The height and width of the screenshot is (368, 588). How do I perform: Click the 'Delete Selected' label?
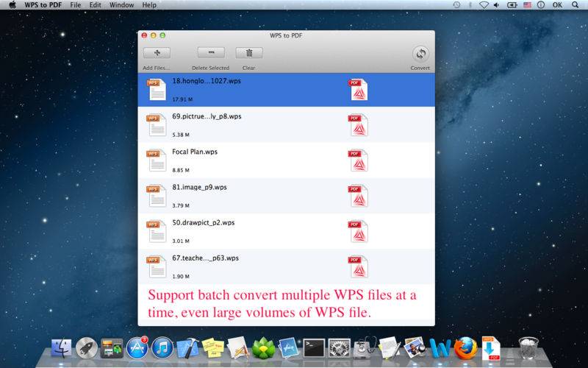[210, 68]
